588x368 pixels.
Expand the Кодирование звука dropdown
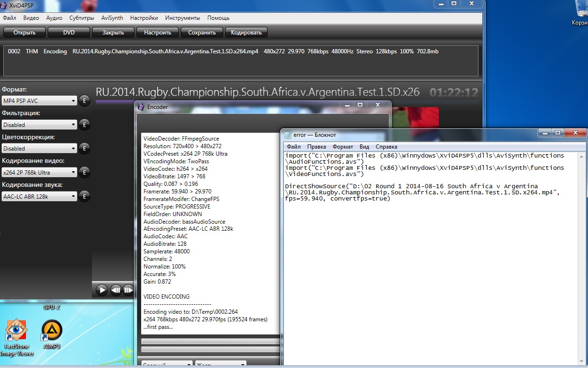39,197
